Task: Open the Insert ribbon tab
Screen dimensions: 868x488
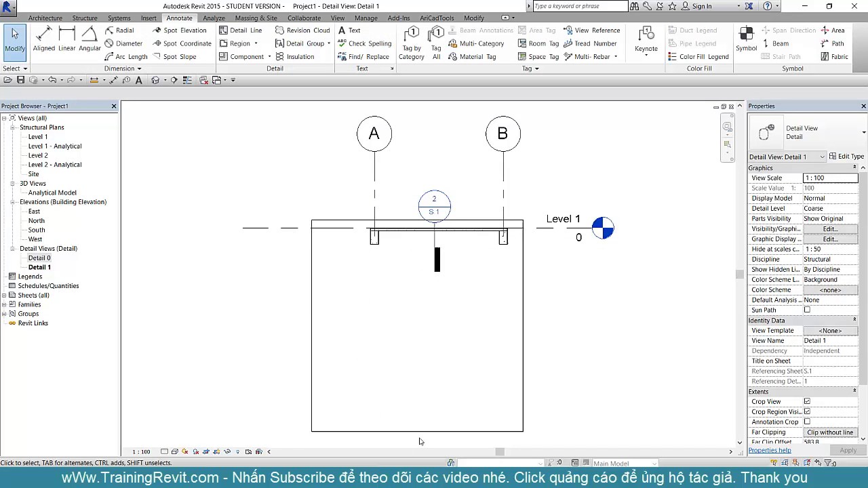Action: click(x=149, y=18)
